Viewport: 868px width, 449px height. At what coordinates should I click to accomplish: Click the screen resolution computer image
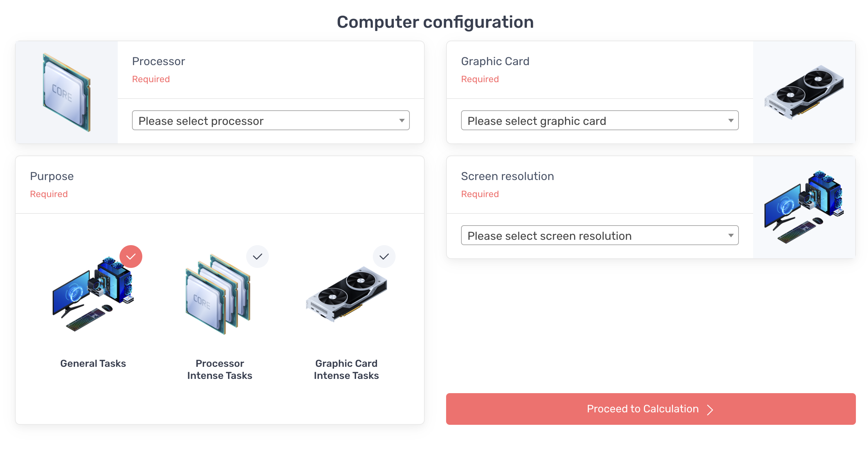[x=804, y=207]
